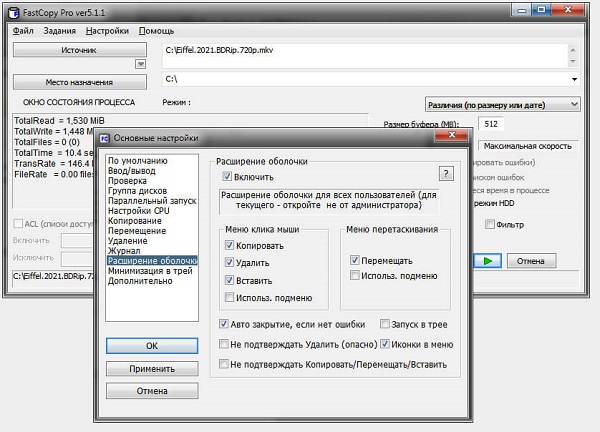Image resolution: width=600 pixels, height=432 pixels.
Task: Toggle the Включить shell extension checkbox
Action: 227,176
